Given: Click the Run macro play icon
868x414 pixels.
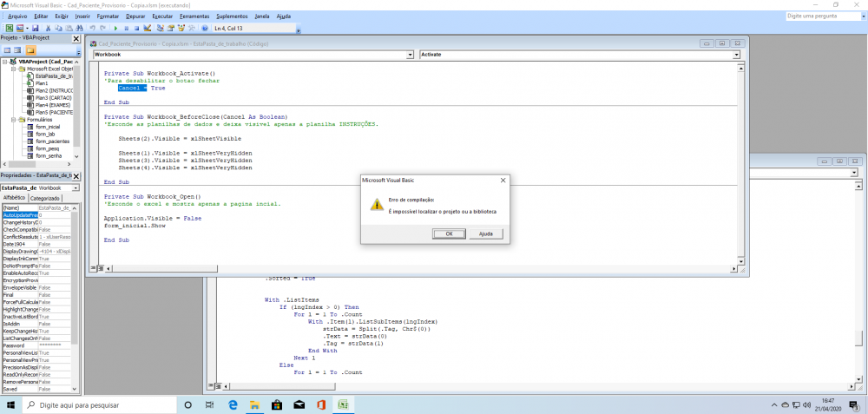Looking at the screenshot, I should [115, 28].
